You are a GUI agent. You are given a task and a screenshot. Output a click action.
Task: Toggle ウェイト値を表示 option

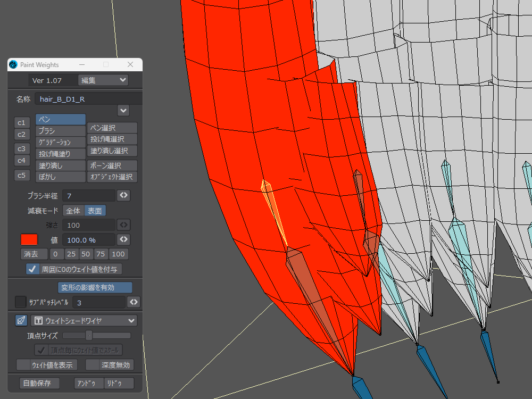47,365
